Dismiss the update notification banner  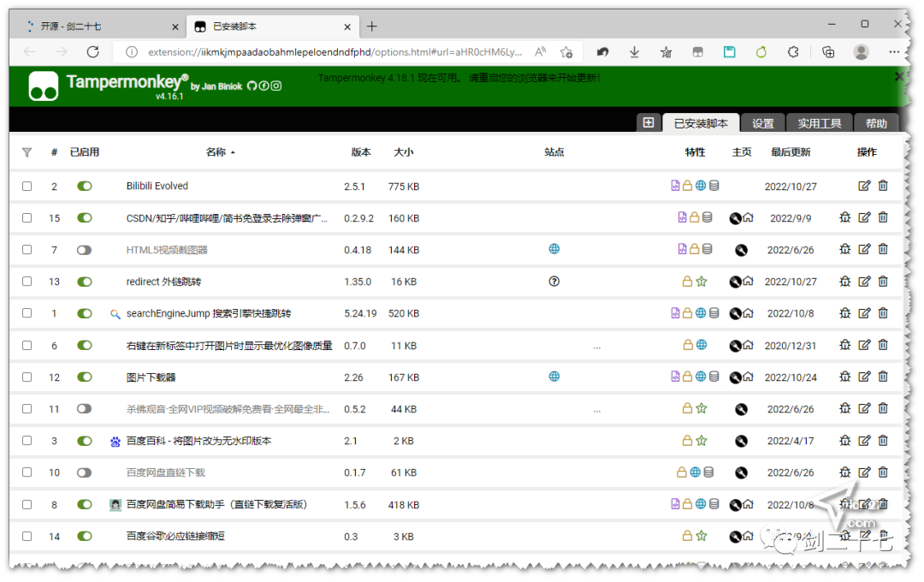click(898, 76)
